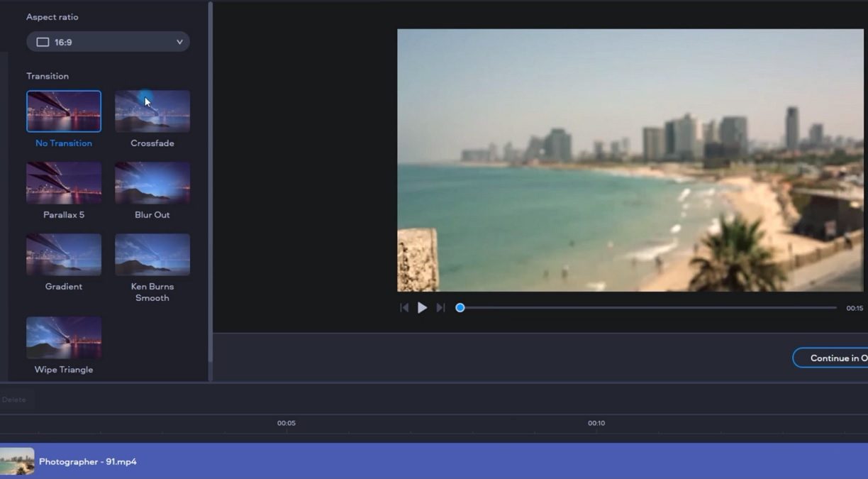Apply the Ken Burns Smooth transition
868x479 pixels.
click(152, 254)
